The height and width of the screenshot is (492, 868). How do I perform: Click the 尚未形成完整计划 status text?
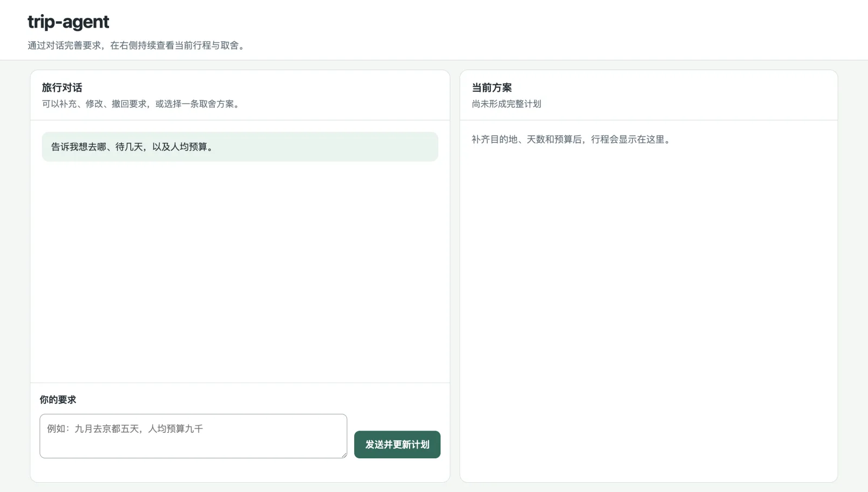click(x=506, y=104)
